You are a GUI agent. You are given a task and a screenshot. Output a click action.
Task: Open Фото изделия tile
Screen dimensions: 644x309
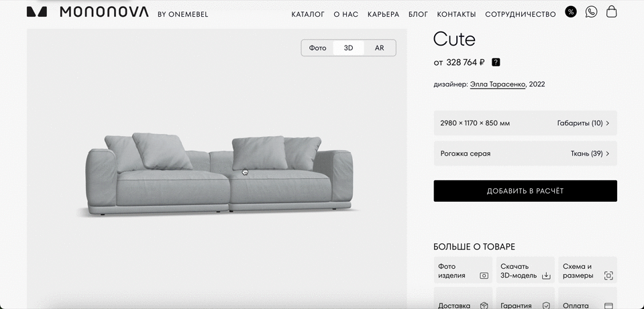click(463, 270)
